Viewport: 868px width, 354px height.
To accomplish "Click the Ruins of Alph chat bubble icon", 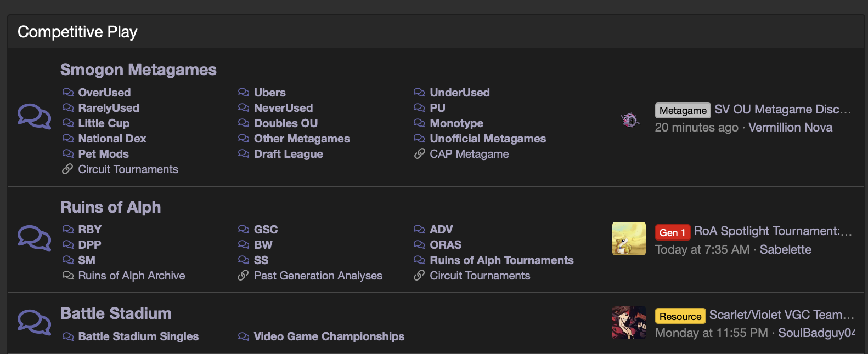I will (x=34, y=238).
